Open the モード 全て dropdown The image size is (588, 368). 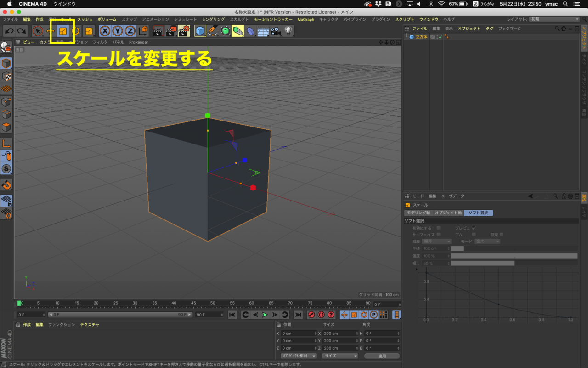[487, 241]
